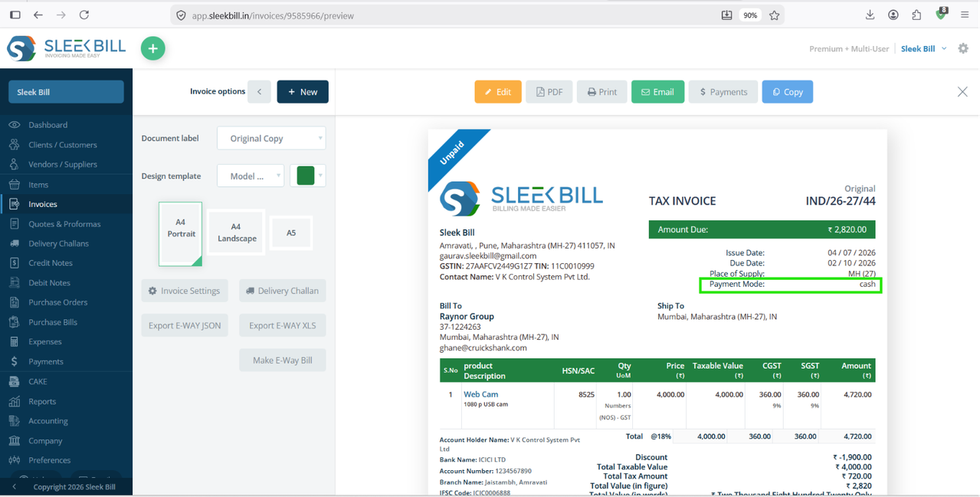The image size is (980, 497).
Task: Click the Export E-WAY XLS button
Action: pyautogui.click(x=283, y=325)
